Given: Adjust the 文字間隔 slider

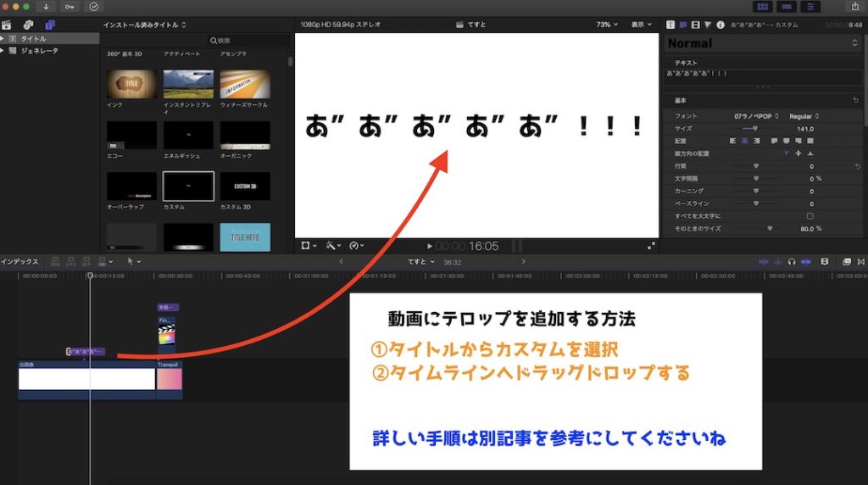Looking at the screenshot, I should 755,179.
